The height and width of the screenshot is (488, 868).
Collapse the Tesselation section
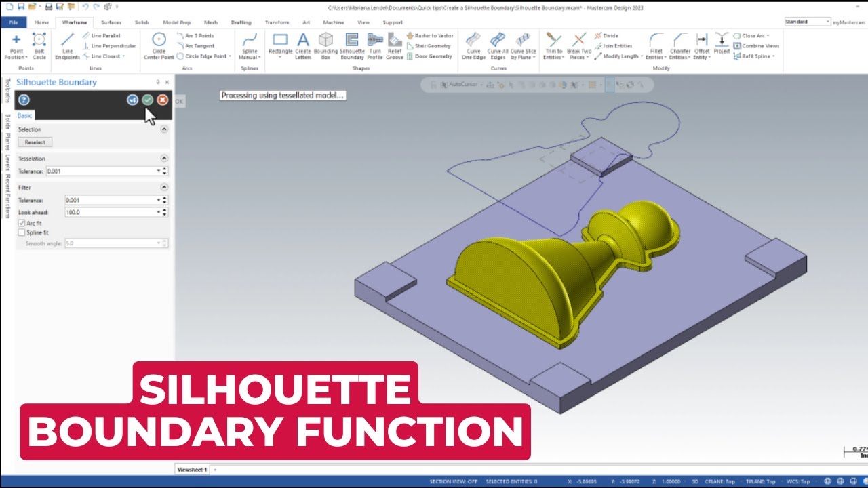[x=164, y=158]
